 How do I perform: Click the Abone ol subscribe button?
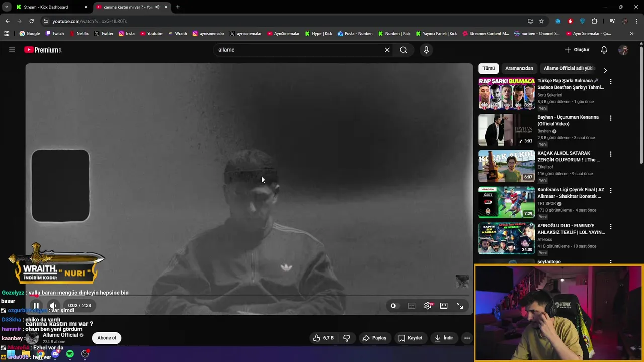107,338
